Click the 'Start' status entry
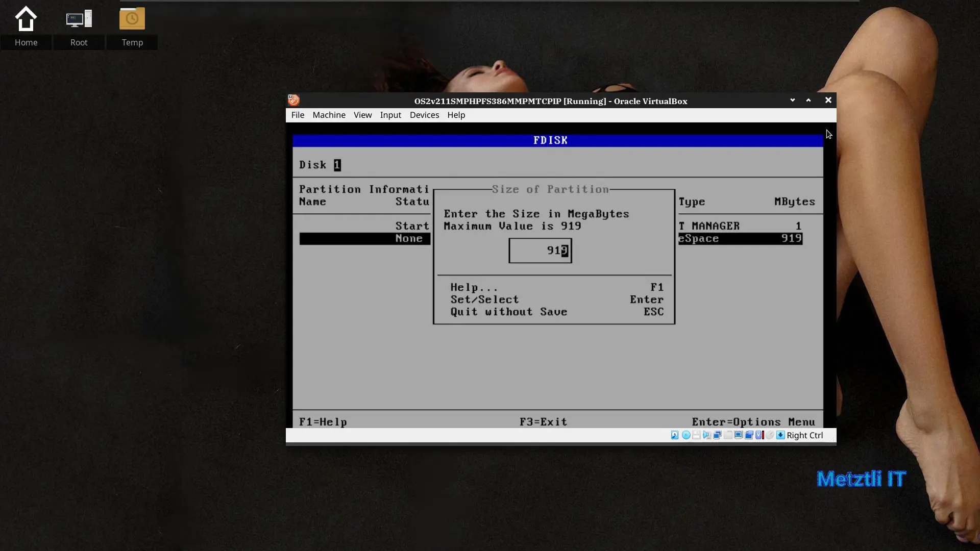980x551 pixels. tap(412, 226)
